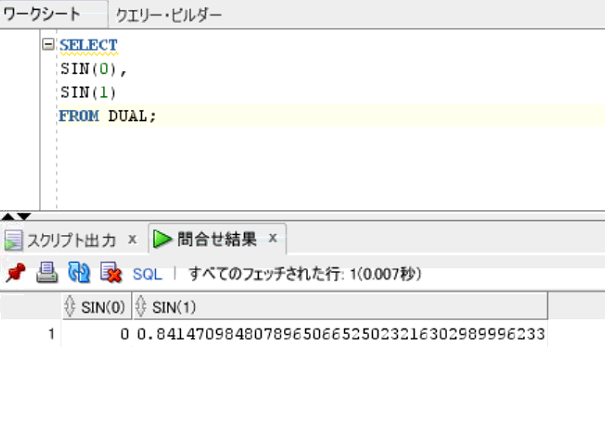Click the script icon on スクリプト出力 tab
Image resolution: width=605 pixels, height=432 pixels.
pos(13,240)
